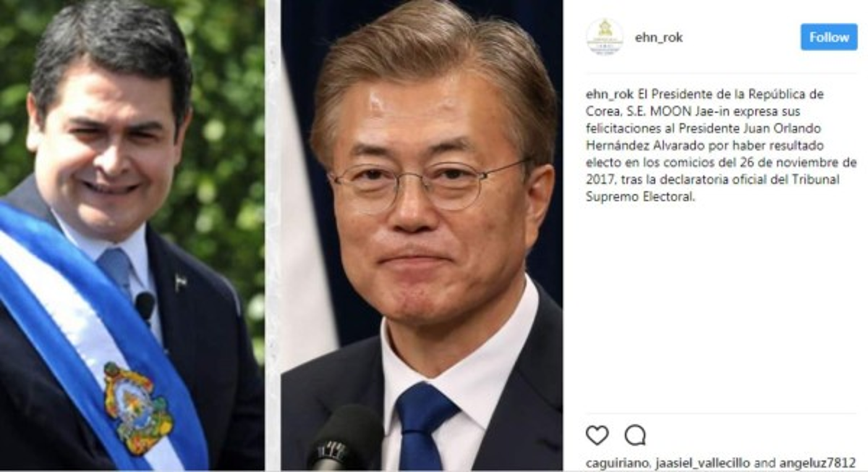868x472 pixels.
Task: Open comments with the speech bubble icon
Action: [635, 434]
